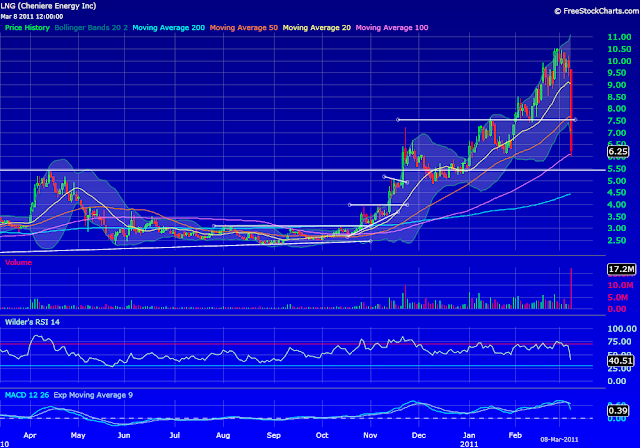This screenshot has width=640, height=448.
Task: Click the LNG (Cheniere Energy Inc) title
Action: click(x=48, y=6)
